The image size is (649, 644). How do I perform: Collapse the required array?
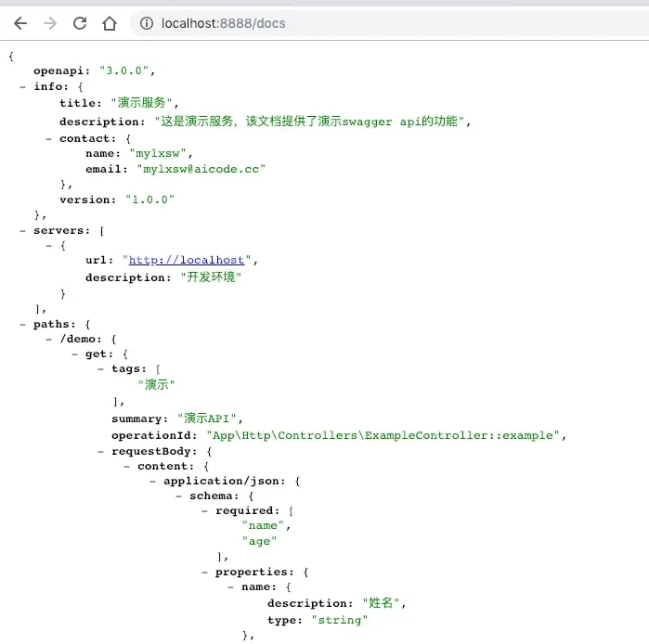(204, 511)
